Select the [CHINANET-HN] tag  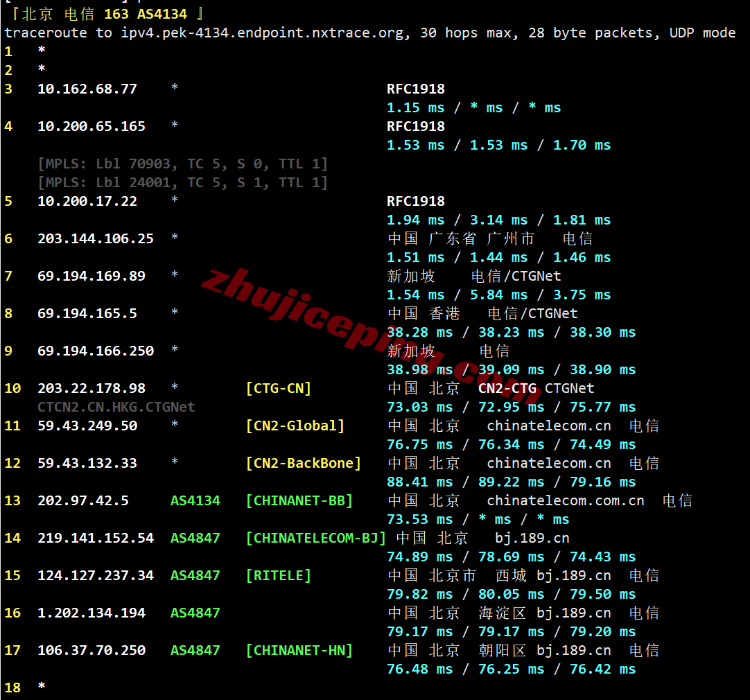(x=299, y=650)
